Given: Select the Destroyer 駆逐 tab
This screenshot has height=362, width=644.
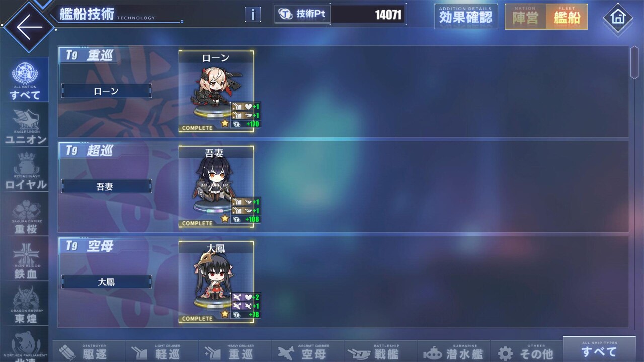Looking at the screenshot, I should [x=89, y=351].
